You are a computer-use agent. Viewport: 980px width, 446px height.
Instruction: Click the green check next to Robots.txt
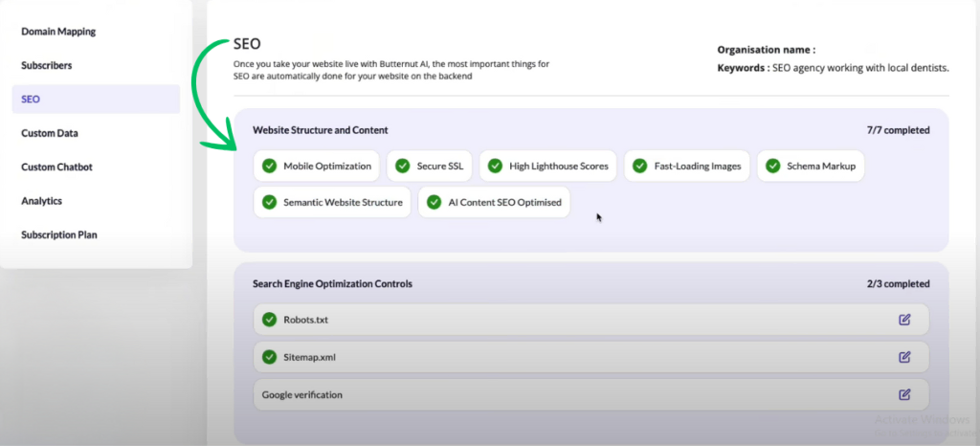pos(269,320)
